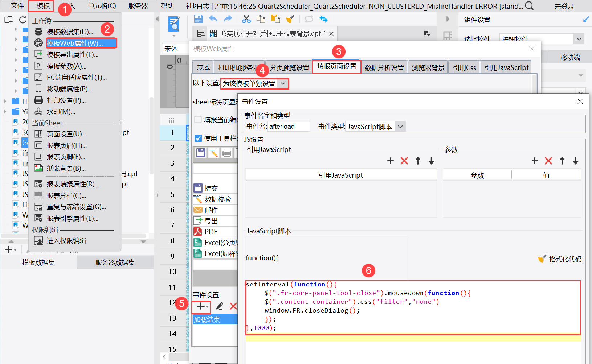Switch to 模板数据集 tab
The width and height of the screenshot is (592, 364).
(38, 262)
